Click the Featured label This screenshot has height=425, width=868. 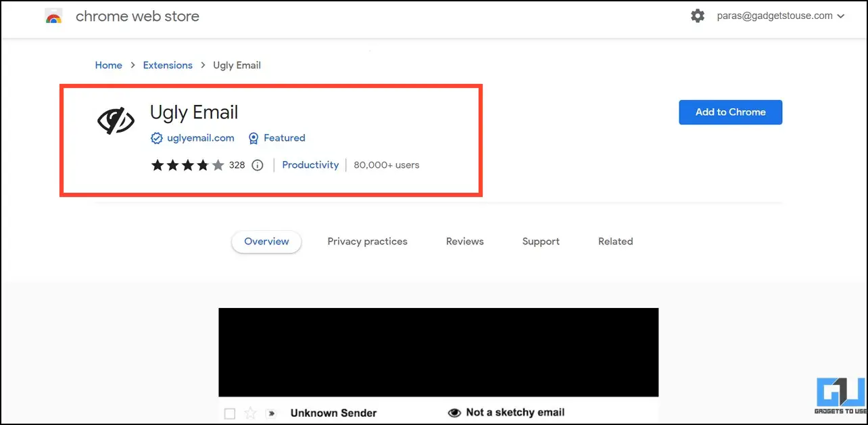click(x=285, y=138)
